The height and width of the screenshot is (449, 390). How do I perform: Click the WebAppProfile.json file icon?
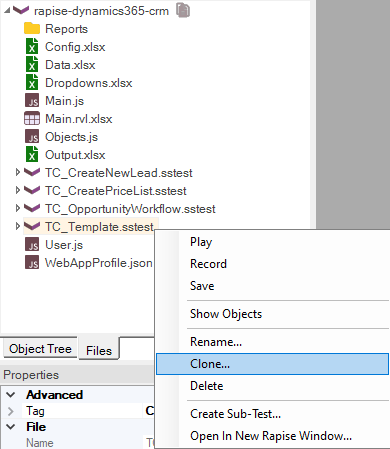tap(32, 263)
